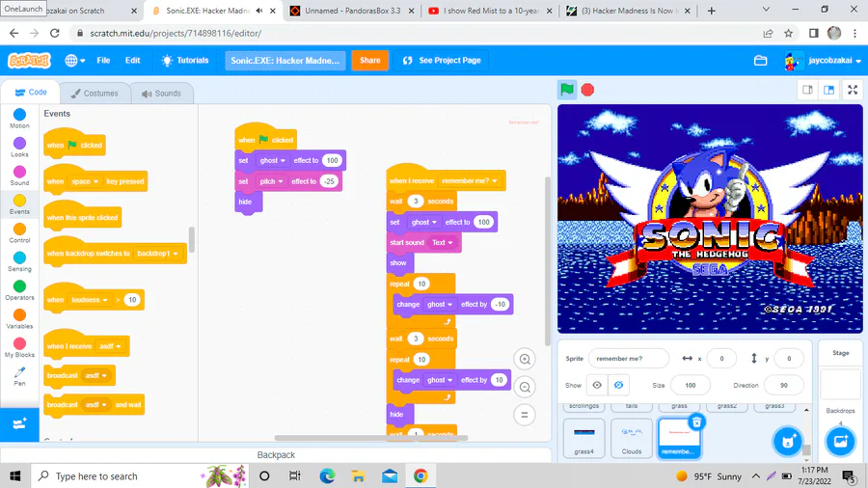Switch to large stage layout
The image size is (868, 488).
[x=828, y=90]
